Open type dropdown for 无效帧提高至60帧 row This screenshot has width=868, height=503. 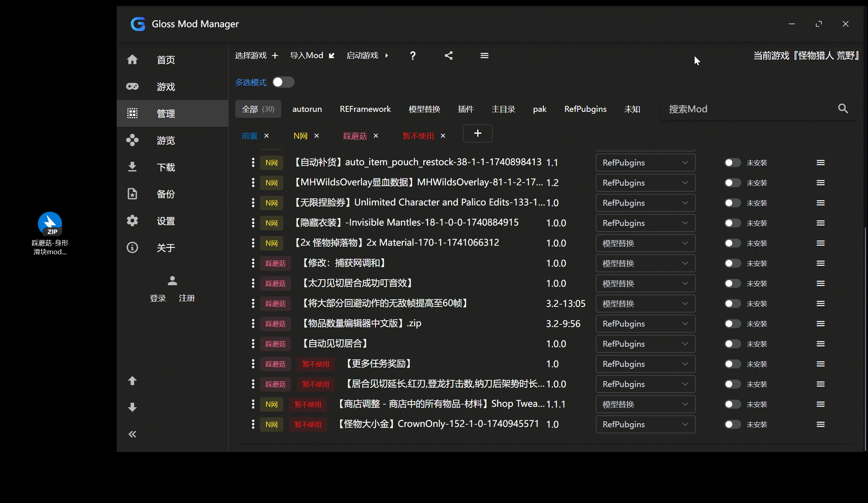pos(645,304)
